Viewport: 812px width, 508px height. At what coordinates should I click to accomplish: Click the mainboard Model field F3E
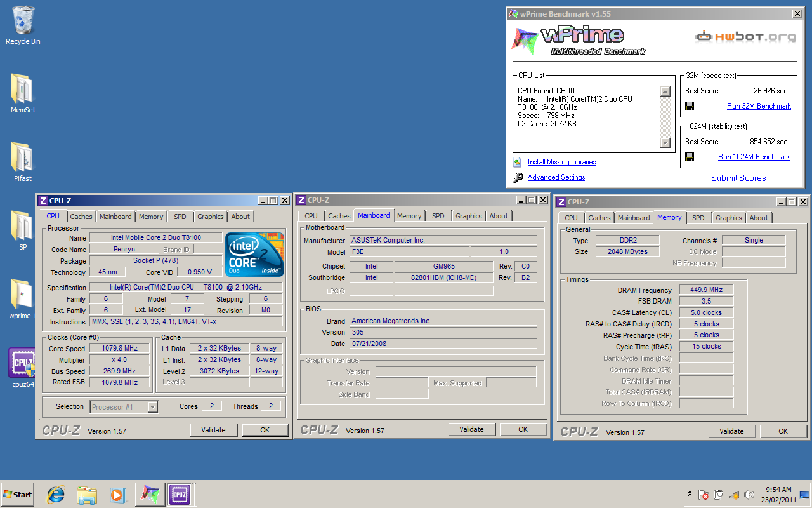(x=409, y=251)
